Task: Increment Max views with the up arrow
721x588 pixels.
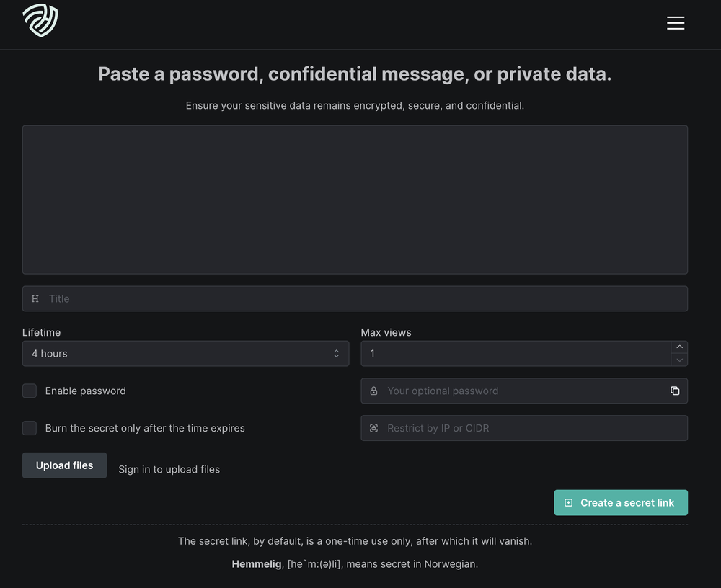Action: click(678, 346)
